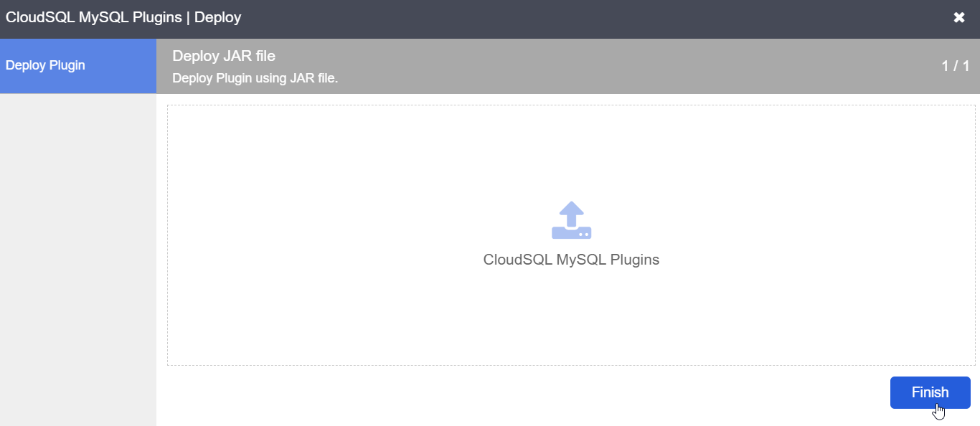
Task: Click the word 'Plugins' in the drop zone label
Action: (634, 260)
